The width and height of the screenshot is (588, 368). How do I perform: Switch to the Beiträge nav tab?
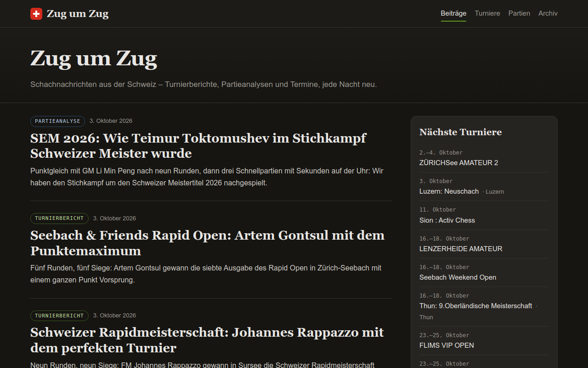[453, 13]
